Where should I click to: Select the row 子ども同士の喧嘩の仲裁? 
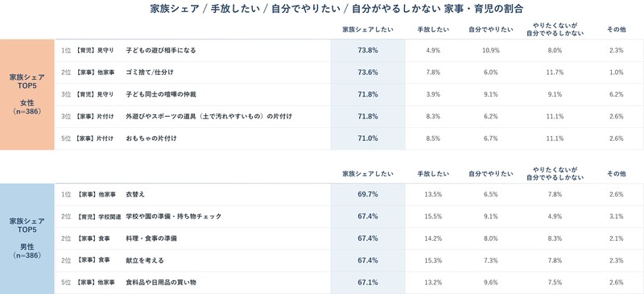click(349, 94)
